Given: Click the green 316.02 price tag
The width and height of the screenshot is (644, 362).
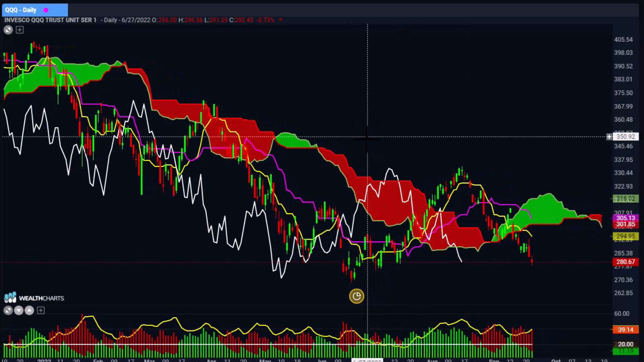Looking at the screenshot, I should tap(626, 199).
